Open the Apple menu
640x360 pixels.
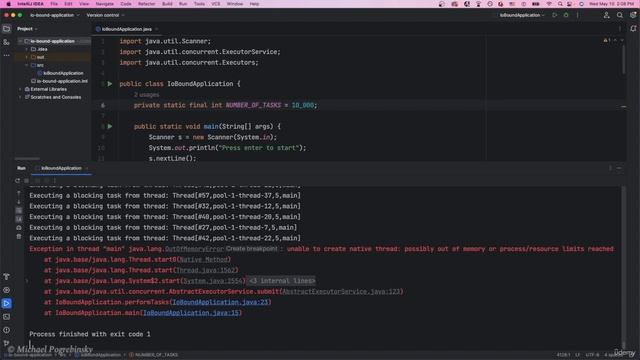pyautogui.click(x=8, y=4)
